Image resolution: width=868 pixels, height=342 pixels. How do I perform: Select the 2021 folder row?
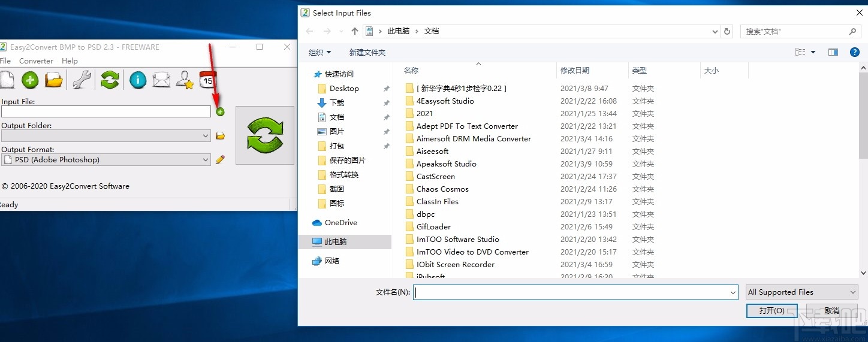[424, 113]
